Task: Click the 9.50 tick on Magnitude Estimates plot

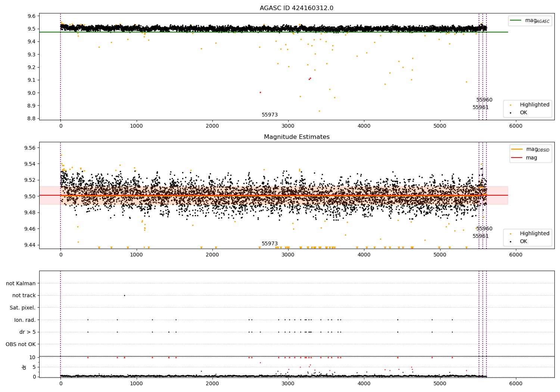Action: tap(30, 196)
